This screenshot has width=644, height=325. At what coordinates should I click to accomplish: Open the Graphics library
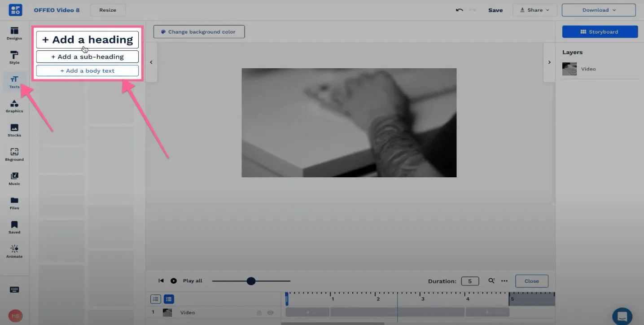[x=14, y=106]
